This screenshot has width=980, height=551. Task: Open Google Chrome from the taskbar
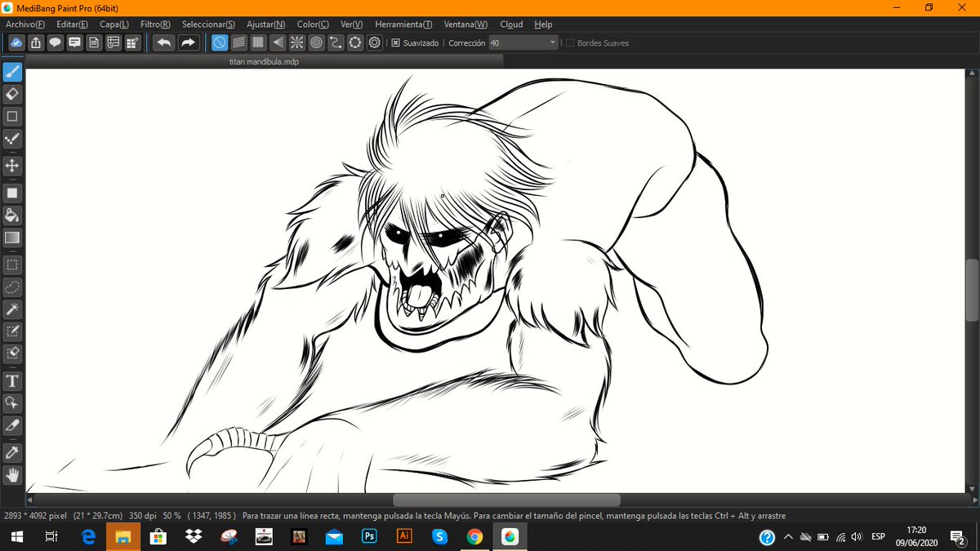(x=474, y=536)
